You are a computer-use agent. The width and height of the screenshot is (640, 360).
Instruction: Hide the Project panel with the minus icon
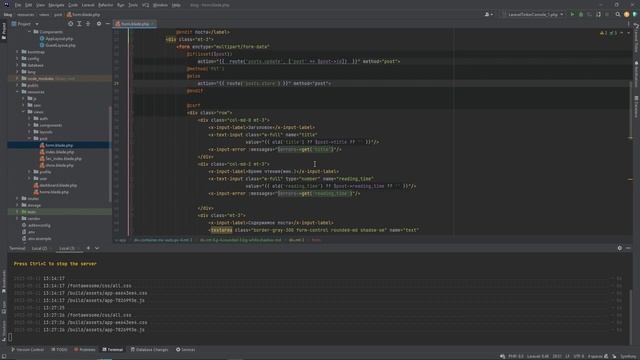click(107, 24)
